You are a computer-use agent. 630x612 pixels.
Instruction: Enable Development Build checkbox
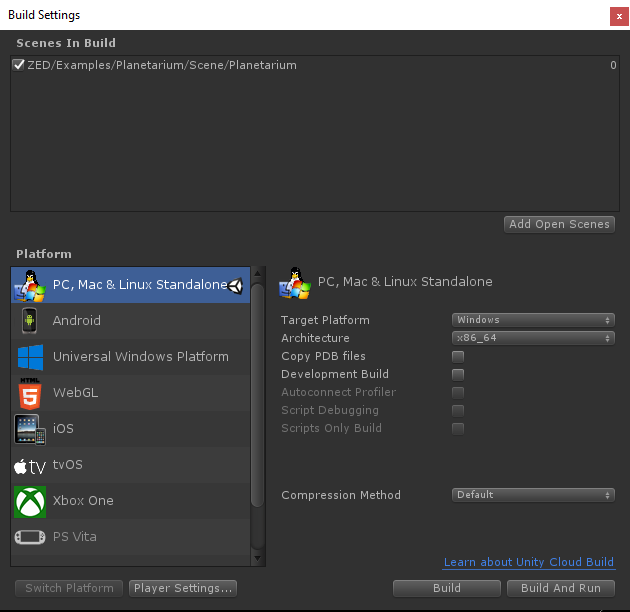pyautogui.click(x=458, y=375)
